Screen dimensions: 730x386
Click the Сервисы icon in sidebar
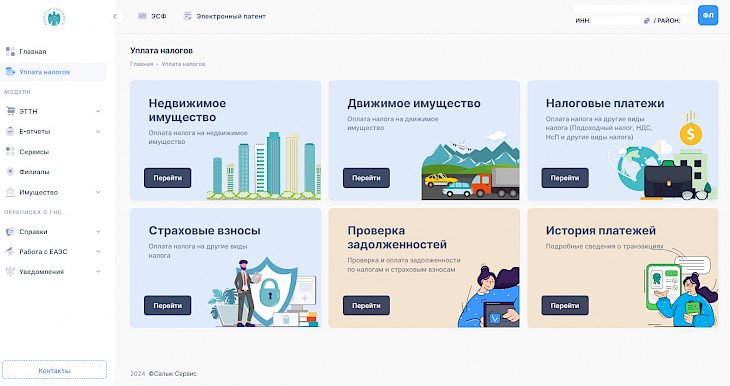pyautogui.click(x=10, y=151)
